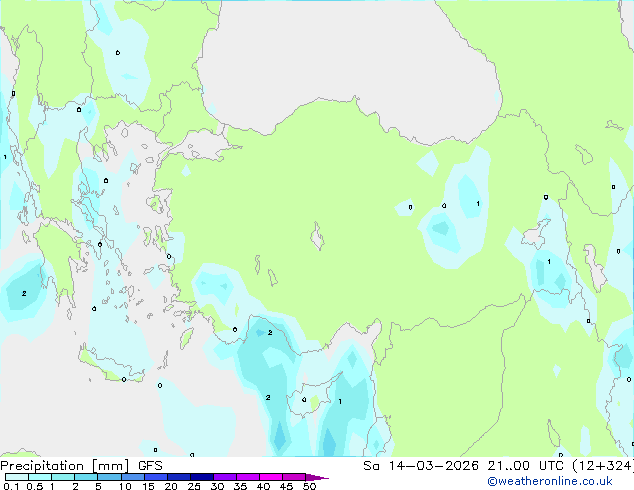Click the "50" legend scale number
Viewport: 634px width, 490px height.
point(309,486)
